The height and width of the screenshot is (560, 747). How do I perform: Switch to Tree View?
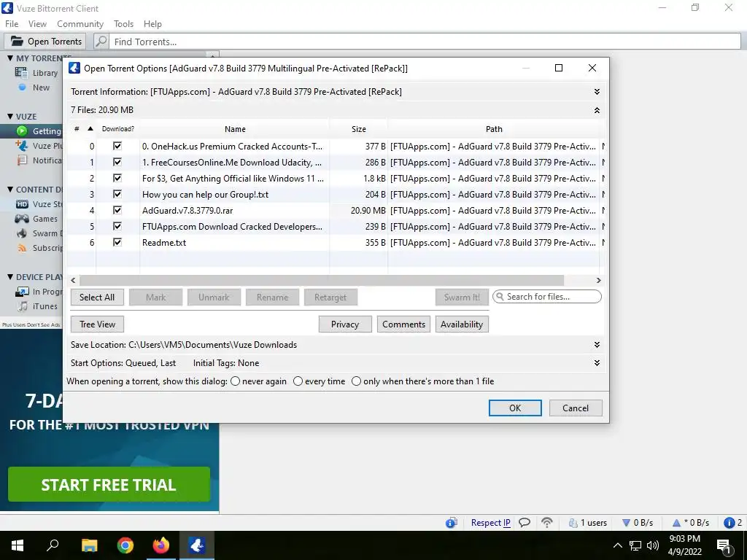pos(97,324)
